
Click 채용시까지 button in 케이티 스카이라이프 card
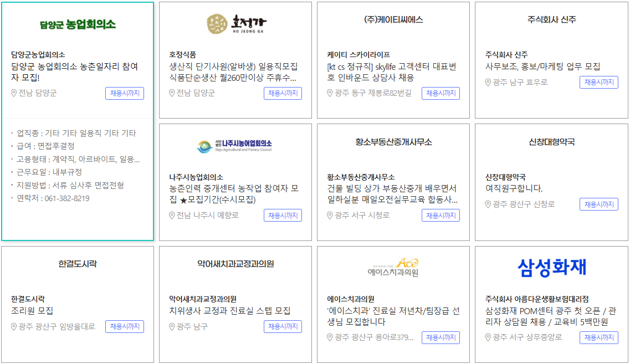pyautogui.click(x=441, y=93)
